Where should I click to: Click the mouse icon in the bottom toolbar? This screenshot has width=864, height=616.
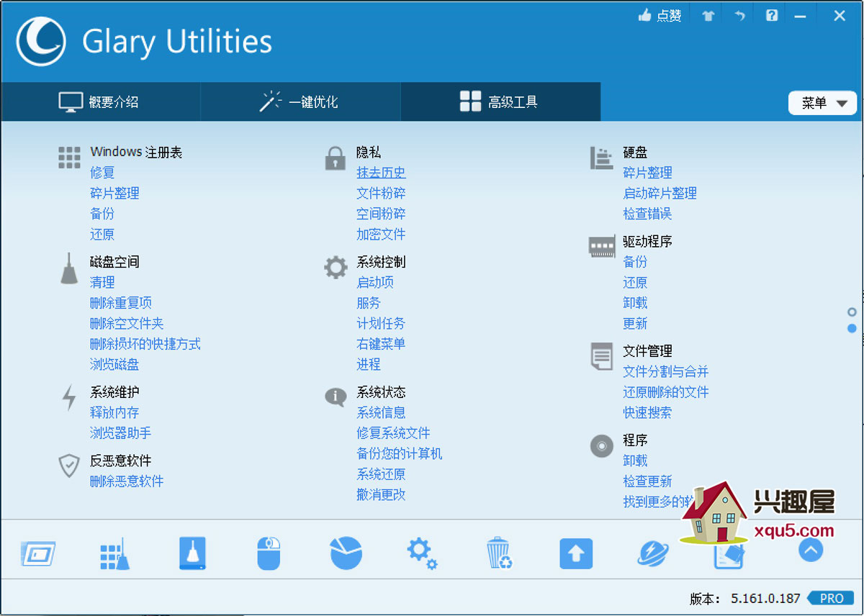[x=269, y=554]
